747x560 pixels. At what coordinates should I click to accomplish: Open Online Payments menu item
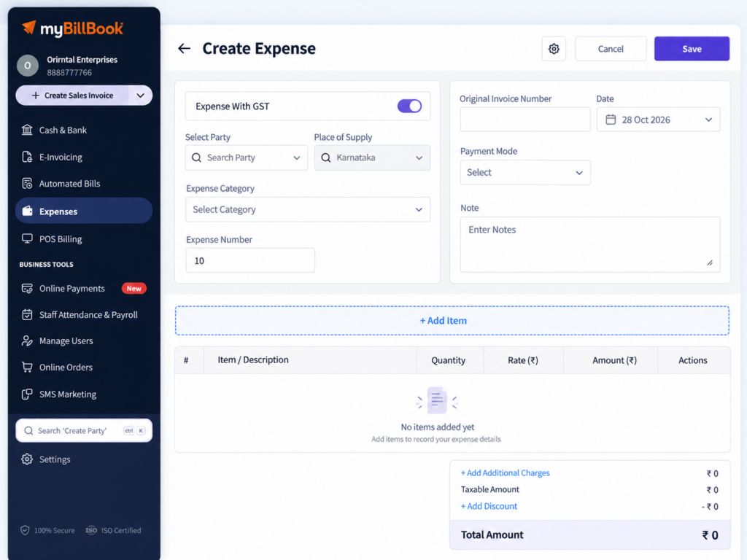pyautogui.click(x=84, y=288)
